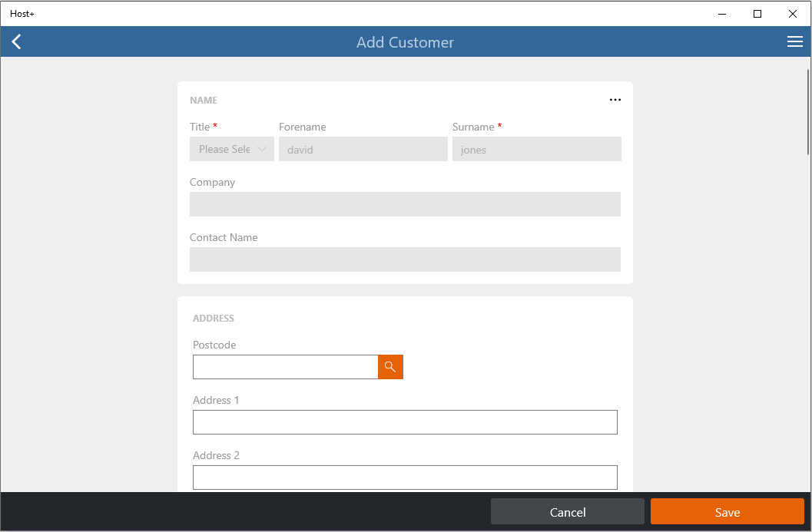Click the Company label

(x=212, y=182)
